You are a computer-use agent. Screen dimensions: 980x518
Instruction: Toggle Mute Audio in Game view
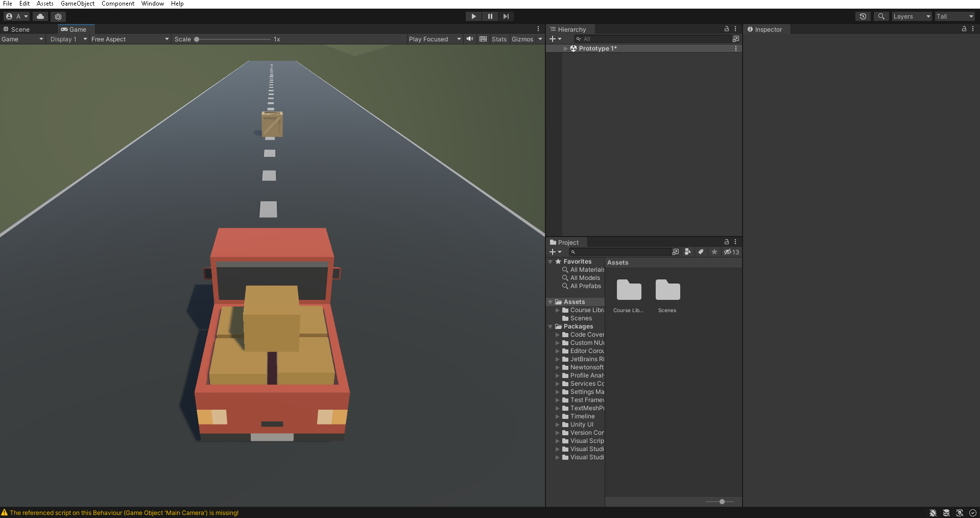click(470, 39)
